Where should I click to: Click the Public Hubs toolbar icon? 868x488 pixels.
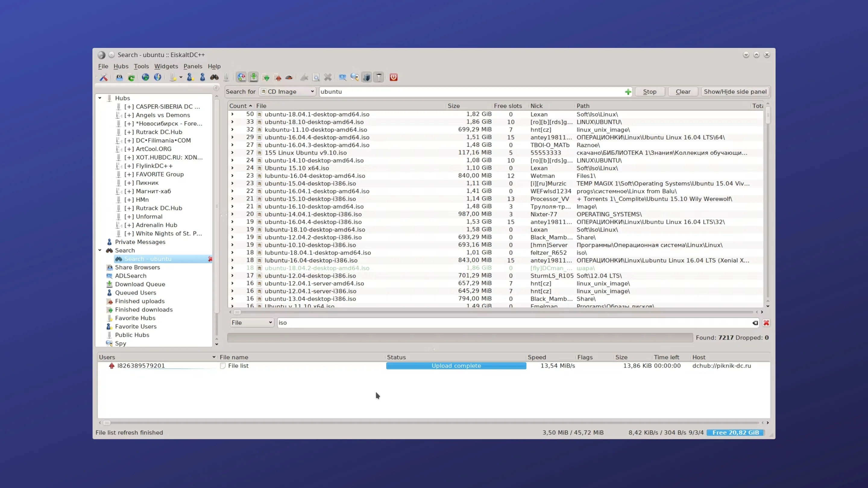226,77
